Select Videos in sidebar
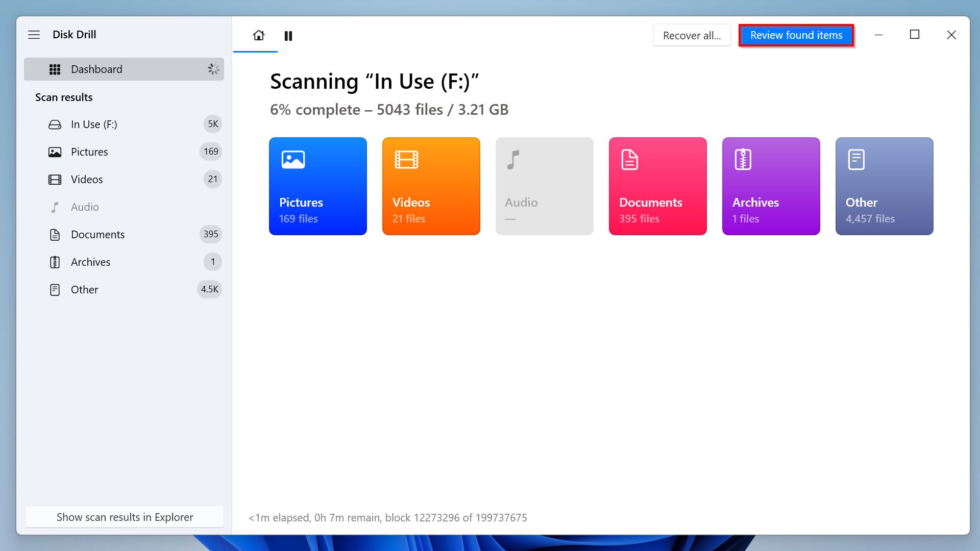This screenshot has height=551, width=980. point(86,179)
